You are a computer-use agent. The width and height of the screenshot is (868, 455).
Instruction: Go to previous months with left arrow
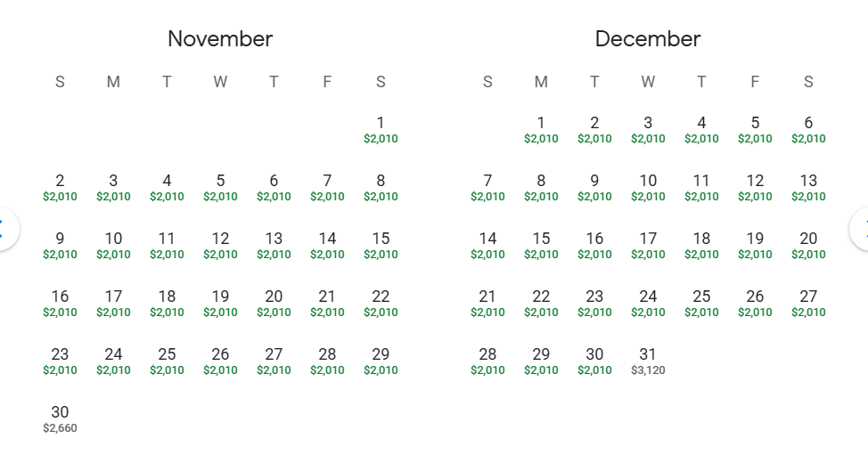pyautogui.click(x=4, y=227)
